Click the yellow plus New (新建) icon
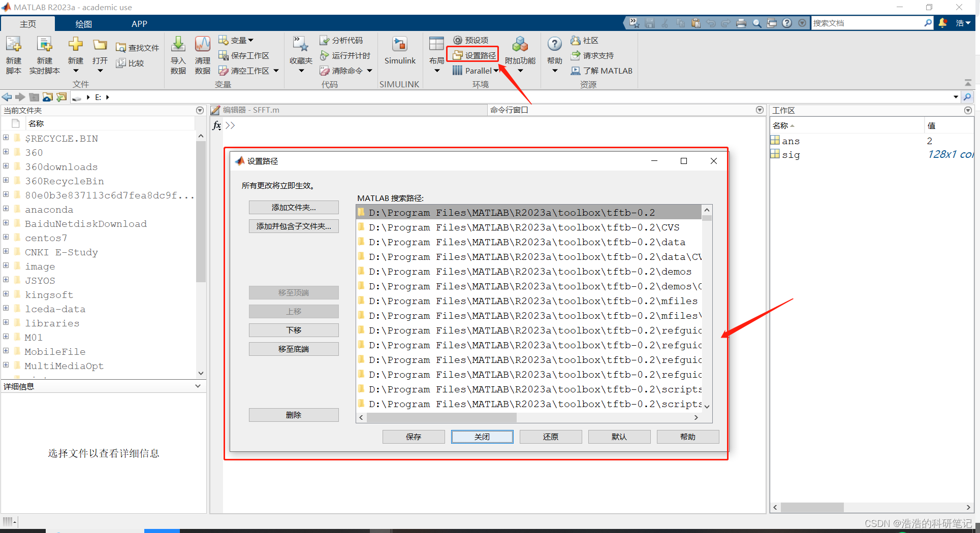 (x=76, y=45)
